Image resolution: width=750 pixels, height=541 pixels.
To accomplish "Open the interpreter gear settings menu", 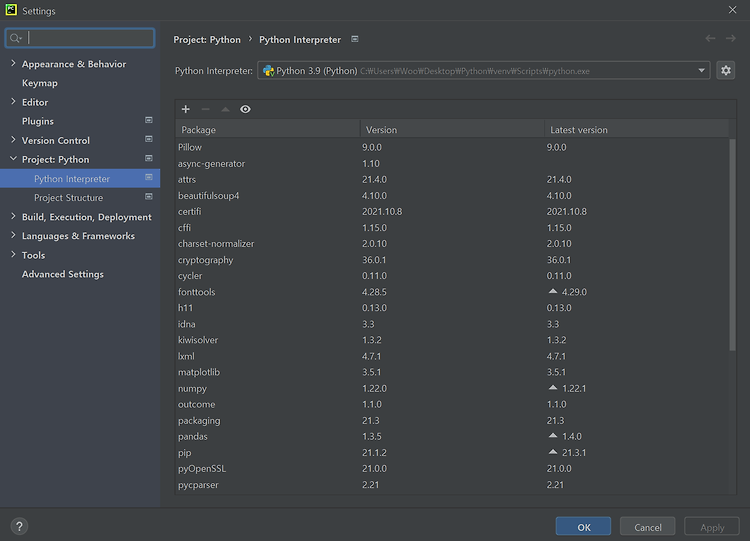I will point(726,70).
